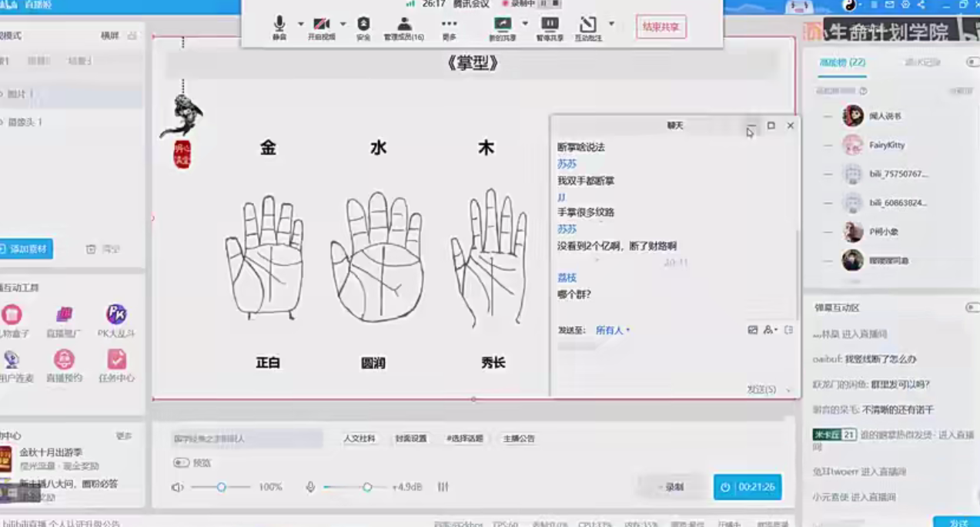Toggle the speaker mute icon
Image resolution: width=980 pixels, height=527 pixels.
click(178, 486)
